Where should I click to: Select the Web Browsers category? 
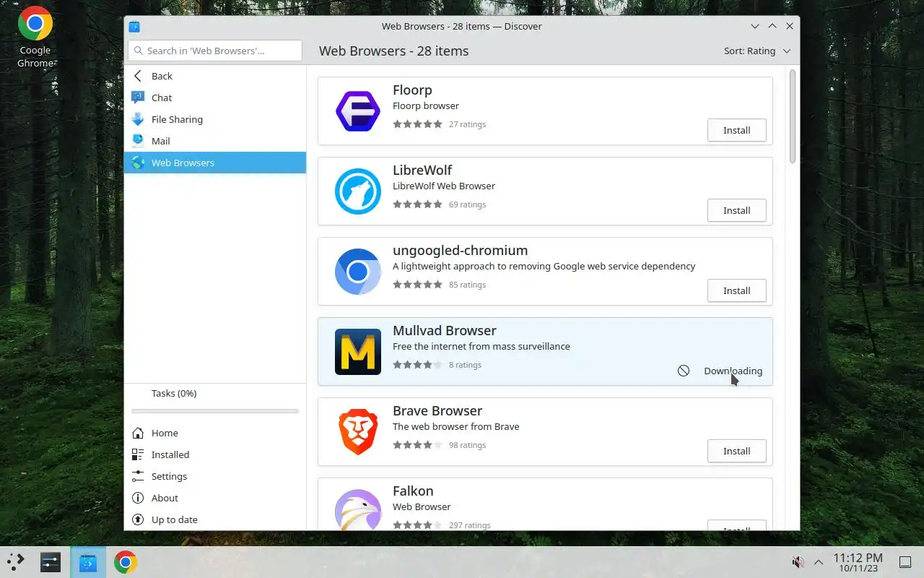pyautogui.click(x=215, y=163)
